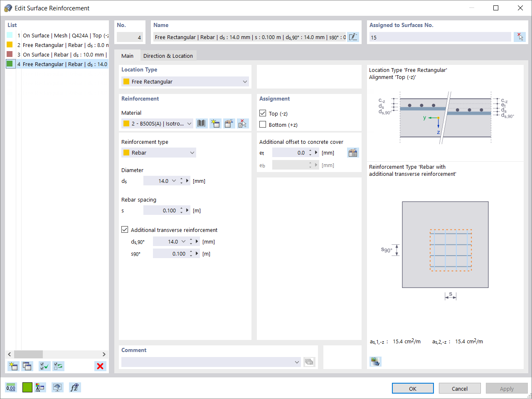
Task: Click the new reinforcement icon in list toolbar
Action: tap(13, 366)
